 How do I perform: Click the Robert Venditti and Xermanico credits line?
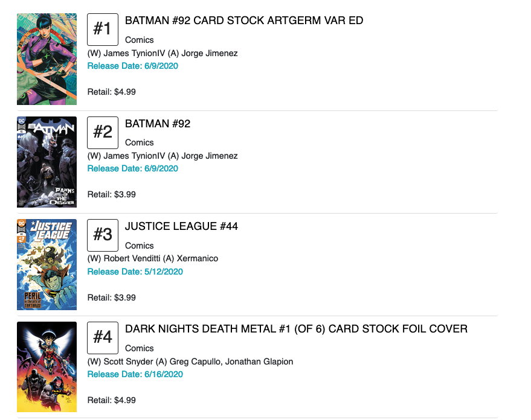(x=153, y=258)
